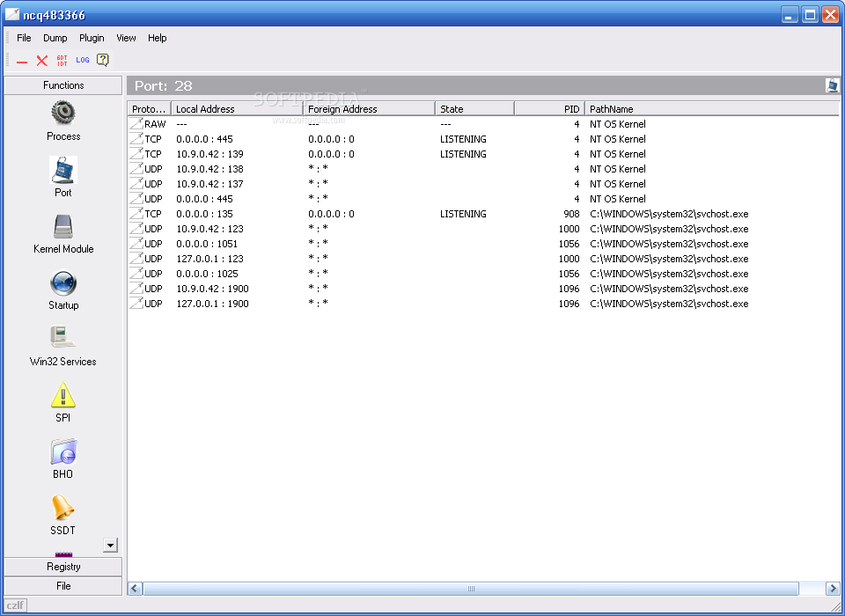Click NT OS Kernel path in RAW row

(618, 124)
